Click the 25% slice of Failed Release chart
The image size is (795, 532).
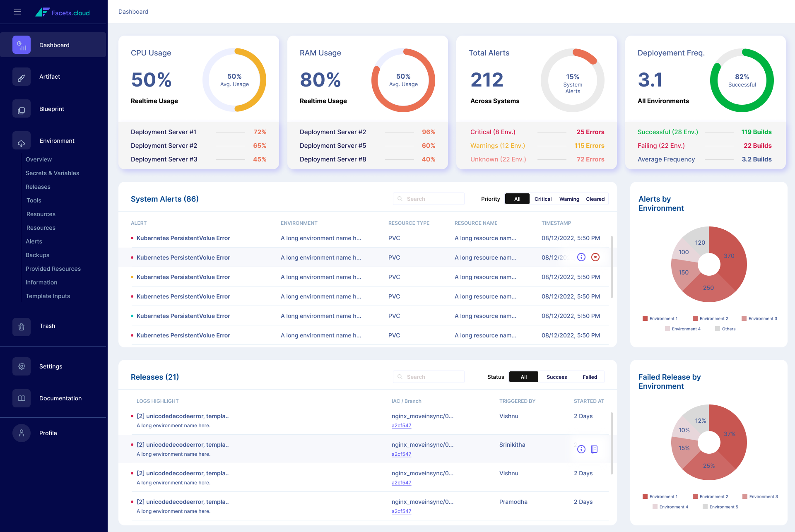(708, 466)
